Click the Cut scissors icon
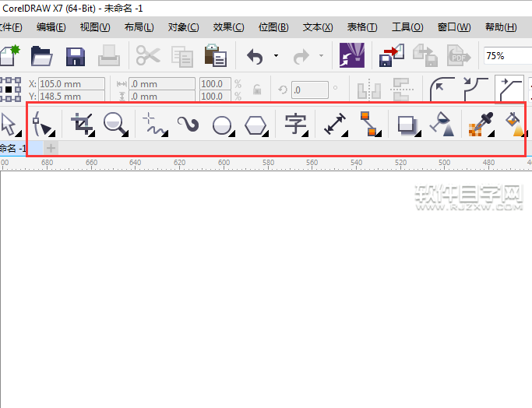Viewport: 532px width, 408px height. tap(148, 55)
